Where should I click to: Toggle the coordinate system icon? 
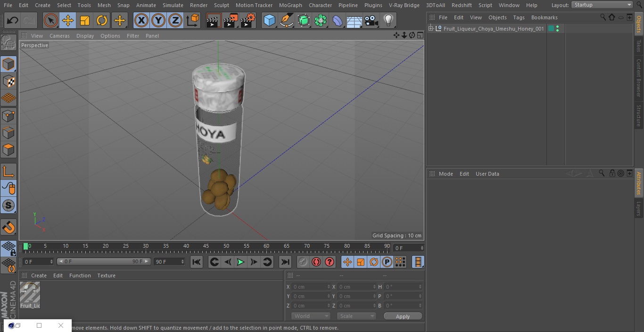193,20
